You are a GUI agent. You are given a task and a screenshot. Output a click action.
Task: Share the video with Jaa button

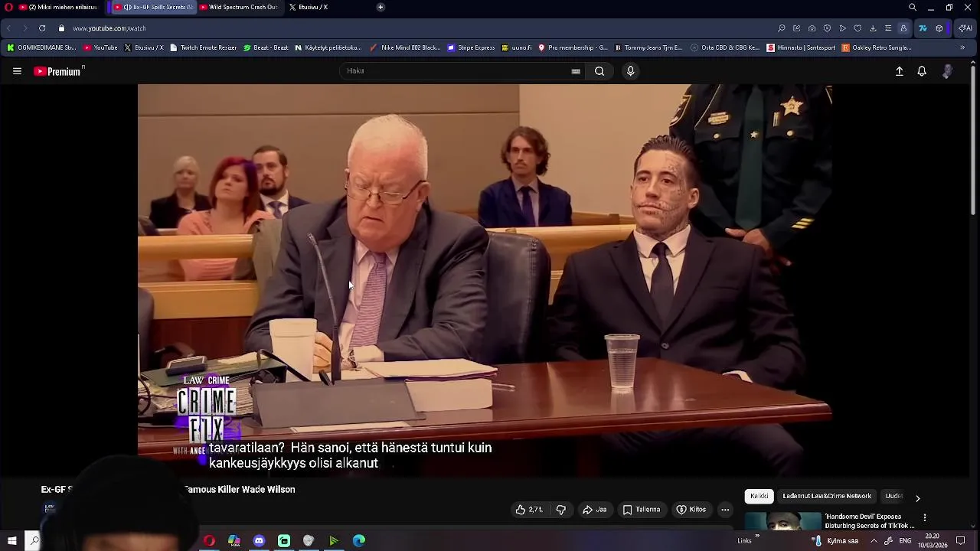[x=594, y=510]
